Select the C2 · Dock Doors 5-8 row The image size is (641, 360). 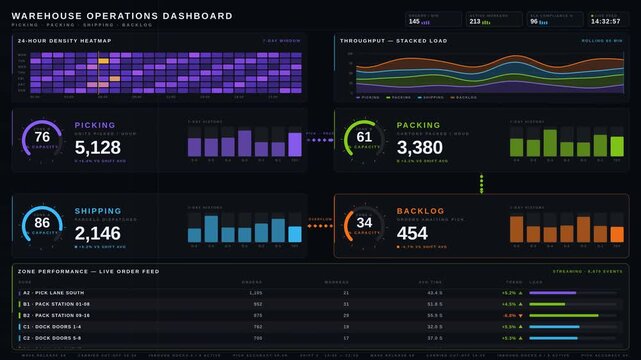pos(319,338)
